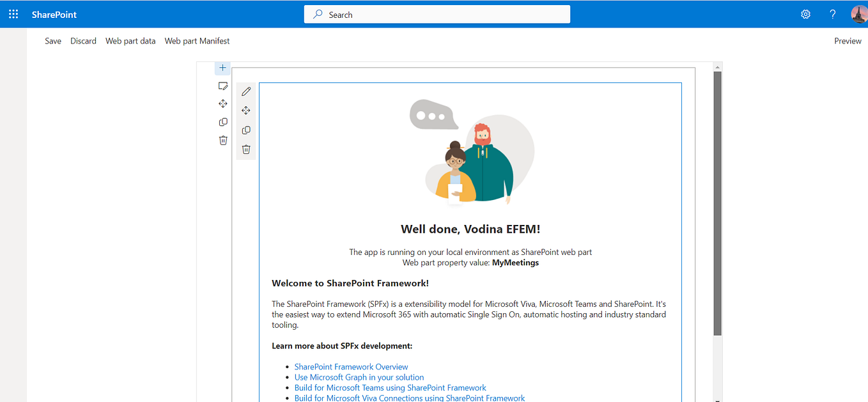Click the Discard command
The width and height of the screenshot is (868, 402).
tap(83, 41)
